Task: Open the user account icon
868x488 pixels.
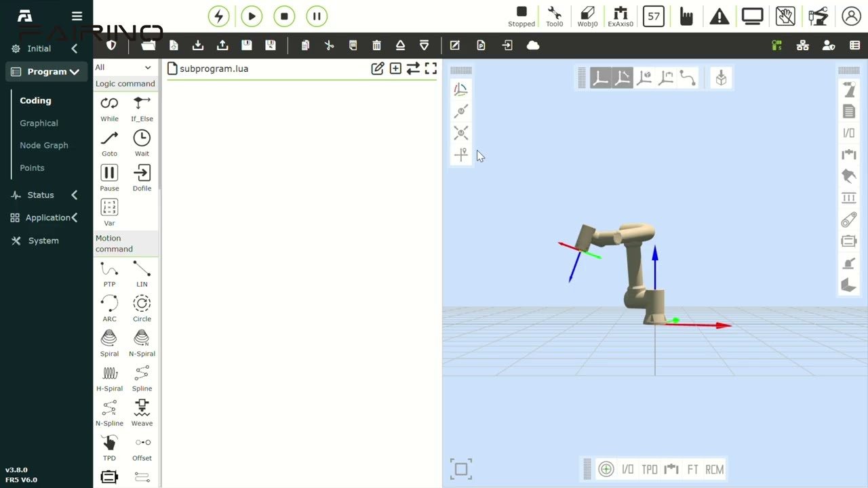Action: (x=851, y=16)
